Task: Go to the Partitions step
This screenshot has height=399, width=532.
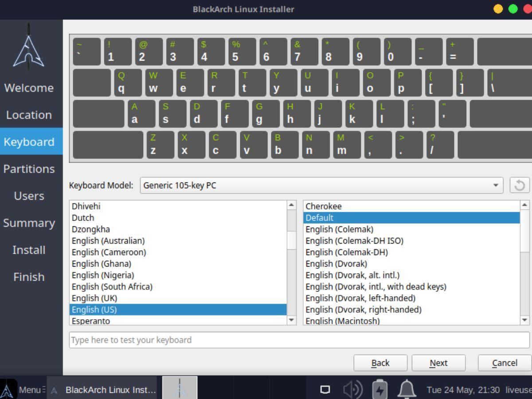Action: point(29,169)
